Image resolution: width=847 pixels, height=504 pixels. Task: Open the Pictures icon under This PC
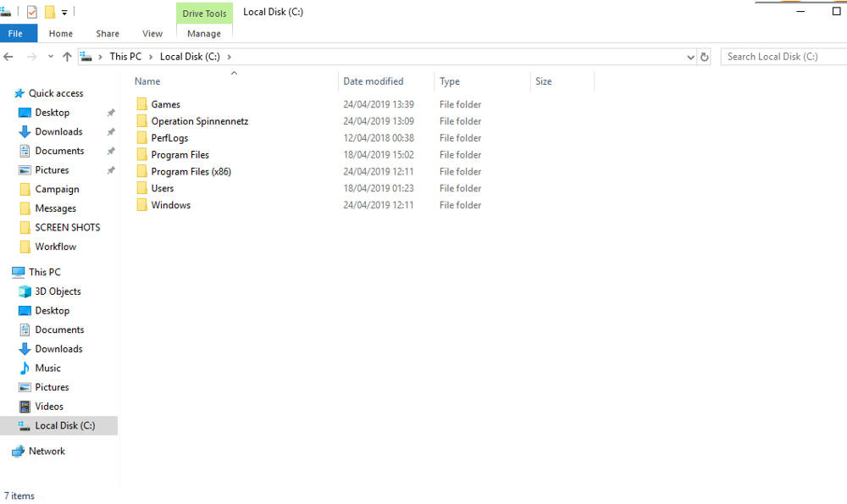click(x=25, y=387)
